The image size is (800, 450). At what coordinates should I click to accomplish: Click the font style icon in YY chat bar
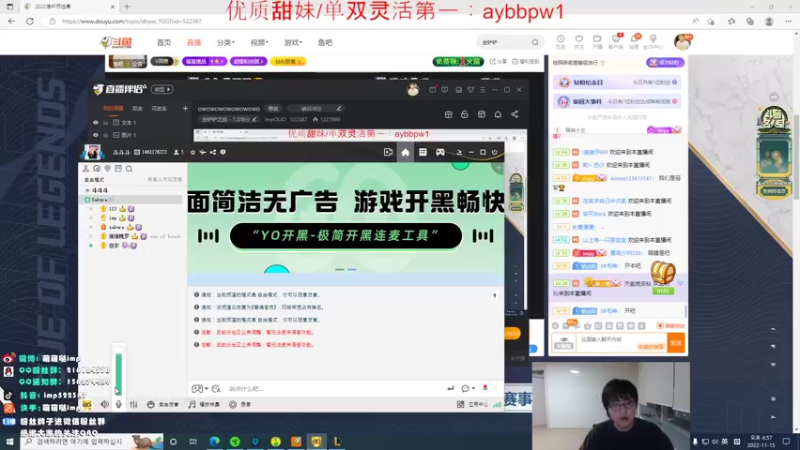pyautogui.click(x=216, y=389)
